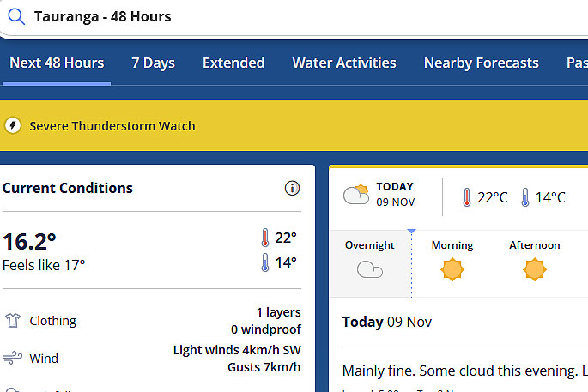Open the Water Activities tab
Image resolution: width=588 pixels, height=392 pixels.
344,63
